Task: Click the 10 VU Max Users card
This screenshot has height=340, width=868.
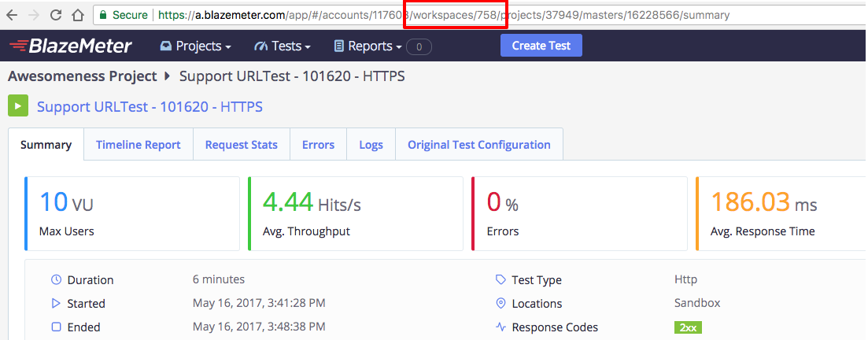Action: coord(132,214)
